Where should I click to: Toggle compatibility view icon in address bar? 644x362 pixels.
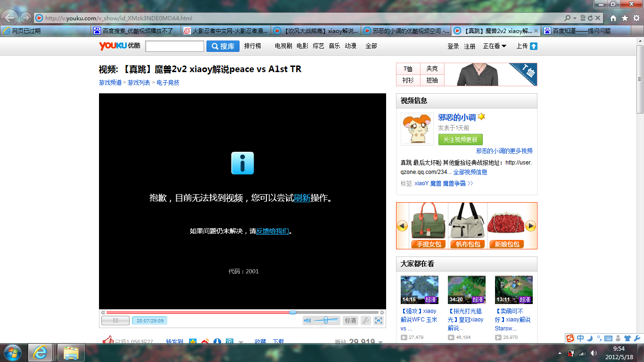point(583,18)
